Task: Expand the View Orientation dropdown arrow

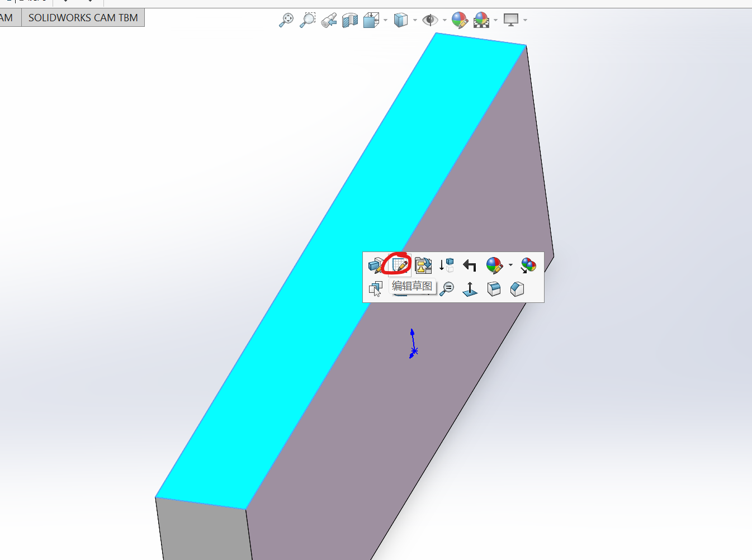Action: tap(385, 21)
